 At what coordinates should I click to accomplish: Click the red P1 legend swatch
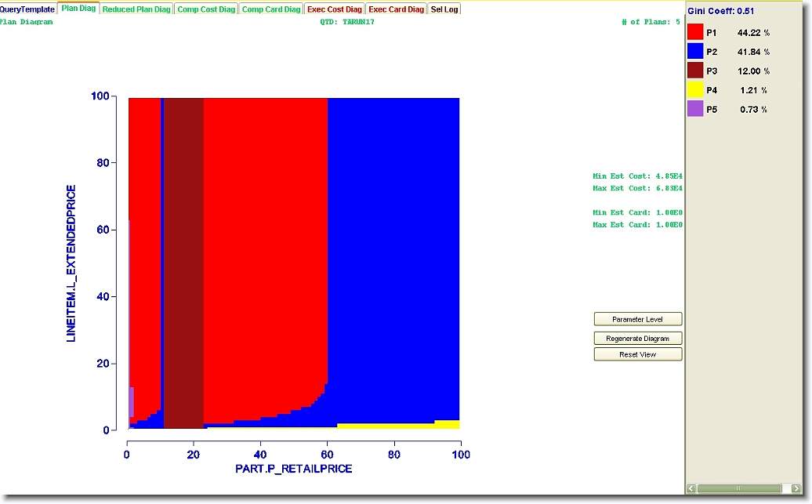click(695, 33)
